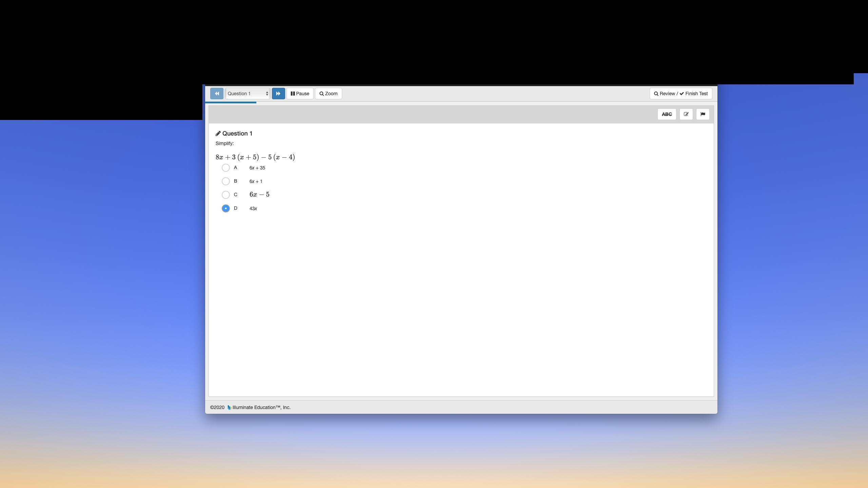Go to the previous question arrow

coord(217,94)
